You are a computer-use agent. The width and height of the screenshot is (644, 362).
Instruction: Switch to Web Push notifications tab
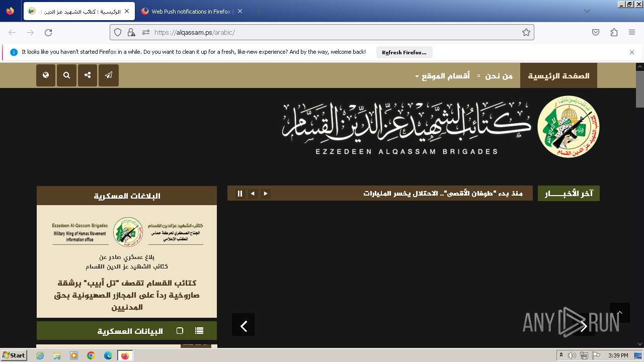(192, 11)
